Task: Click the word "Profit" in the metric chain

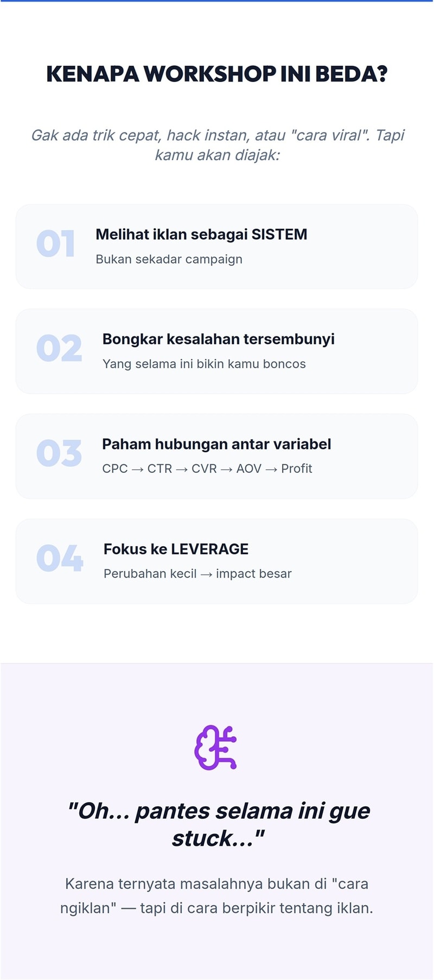Action: [x=297, y=469]
